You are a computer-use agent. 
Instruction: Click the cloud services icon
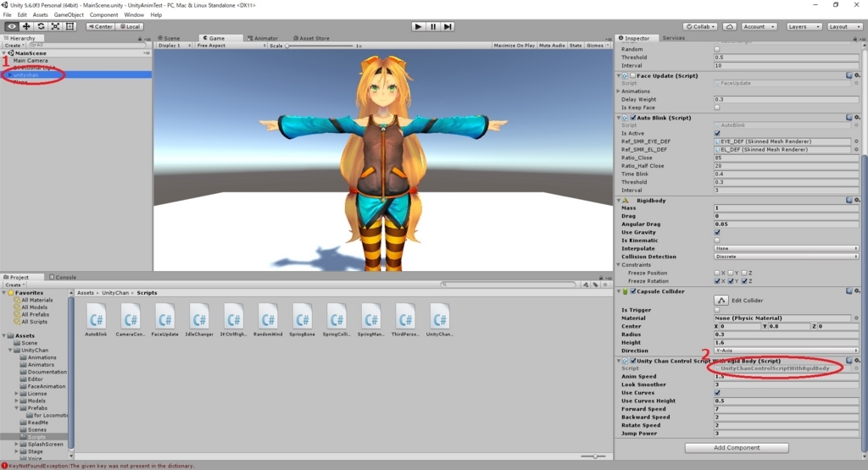730,26
